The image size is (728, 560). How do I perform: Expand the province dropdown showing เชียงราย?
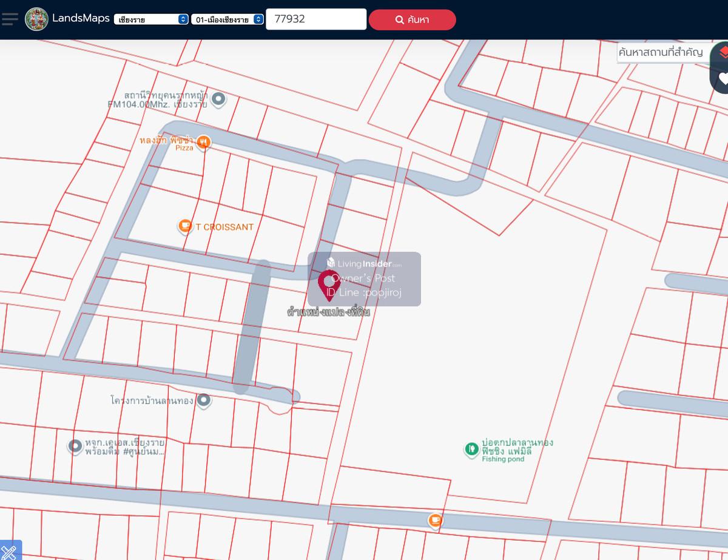coord(151,19)
